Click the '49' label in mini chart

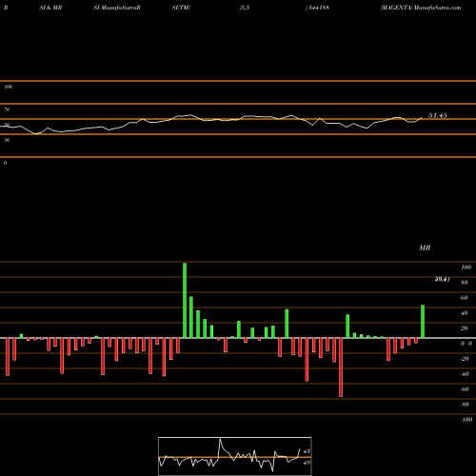pos(307,463)
